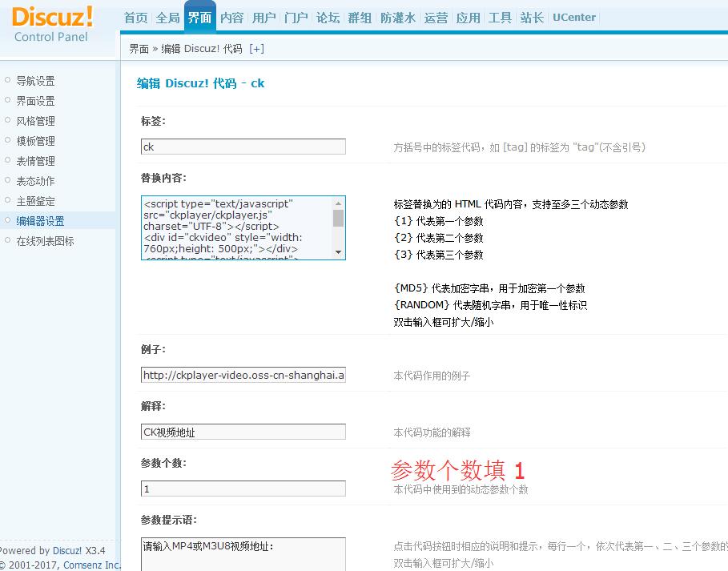The image size is (728, 571).
Task: Open the 防灌水 top menu
Action: click(x=398, y=18)
